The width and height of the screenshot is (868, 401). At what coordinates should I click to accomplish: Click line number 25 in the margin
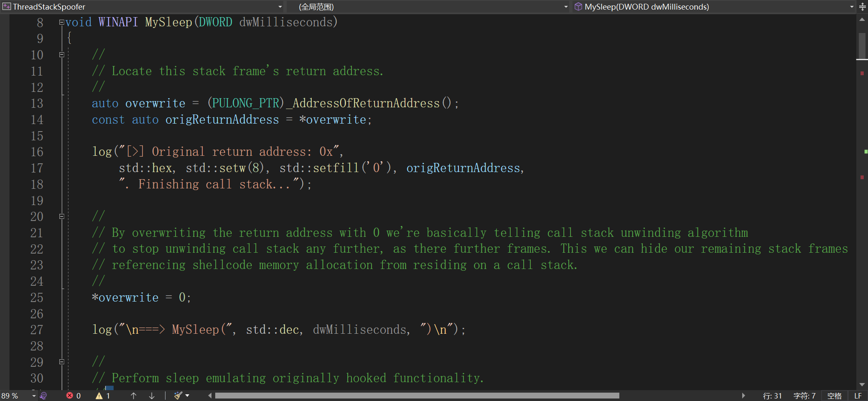point(37,297)
